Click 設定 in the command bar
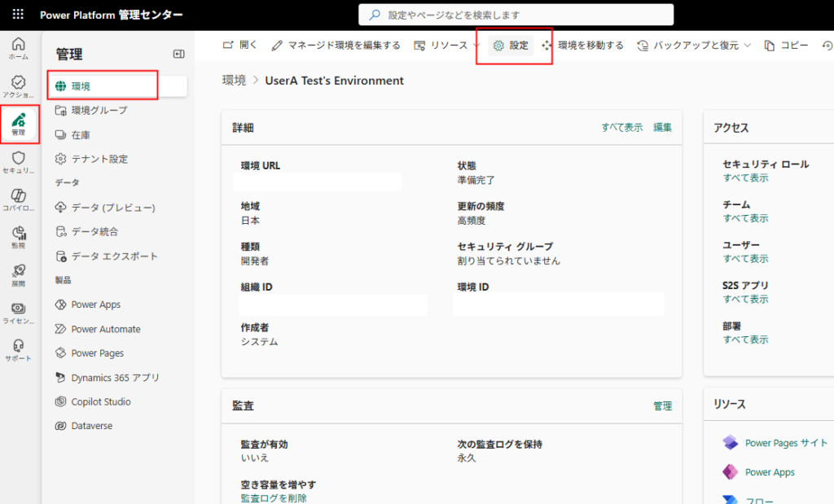Viewport: 834px width, 504px height. (511, 46)
